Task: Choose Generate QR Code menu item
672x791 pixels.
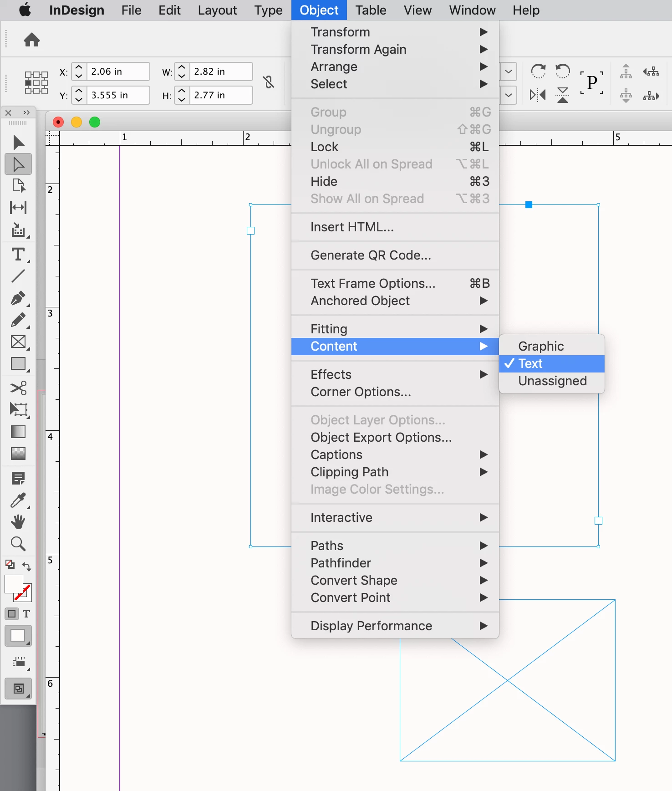Action: pos(395,255)
